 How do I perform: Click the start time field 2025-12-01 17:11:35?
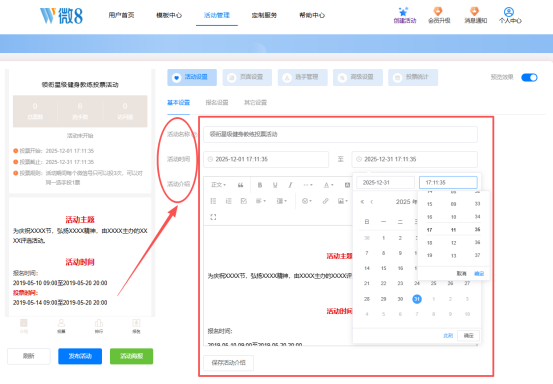pyautogui.click(x=266, y=159)
